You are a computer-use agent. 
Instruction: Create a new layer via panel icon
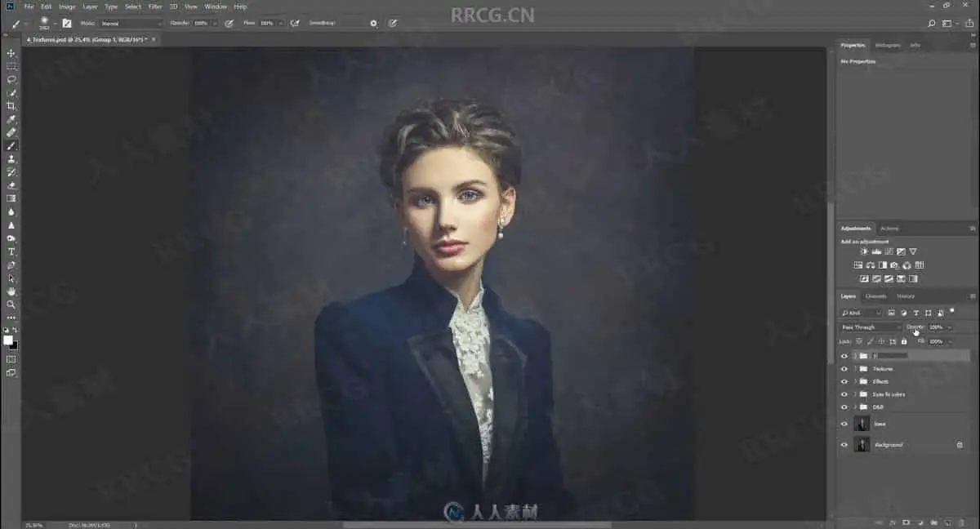(x=947, y=522)
